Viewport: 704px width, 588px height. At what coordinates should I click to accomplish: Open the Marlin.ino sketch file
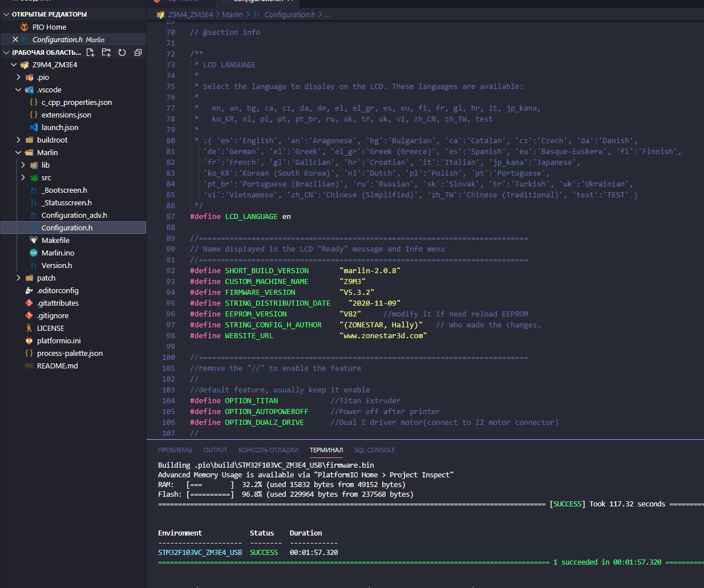[58, 253]
